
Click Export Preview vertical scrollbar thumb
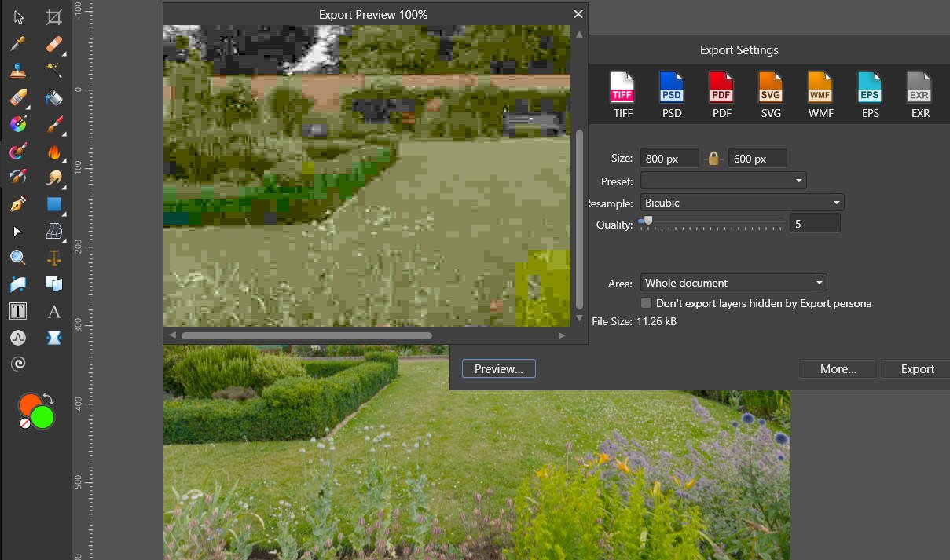580,219
